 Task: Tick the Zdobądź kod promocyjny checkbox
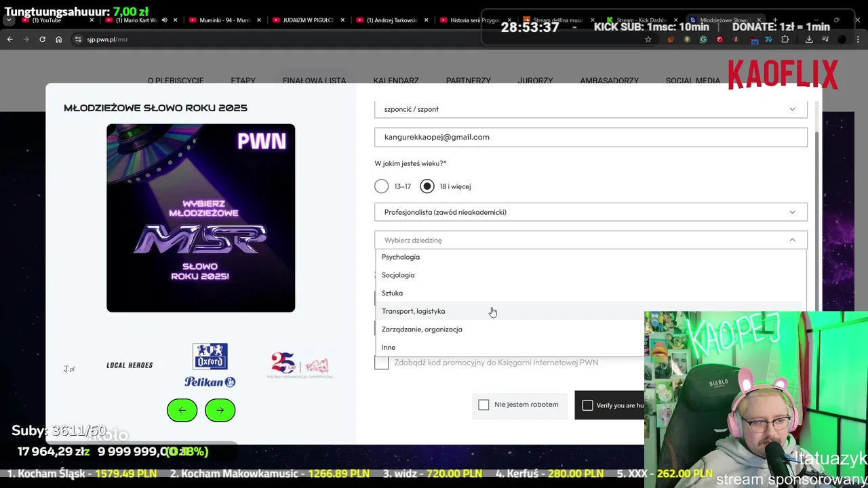pos(382,363)
